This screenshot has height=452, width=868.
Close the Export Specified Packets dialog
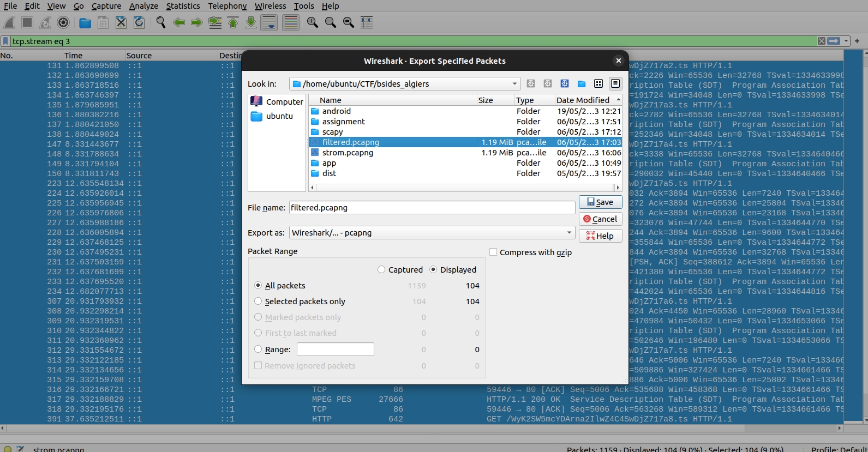click(x=618, y=61)
